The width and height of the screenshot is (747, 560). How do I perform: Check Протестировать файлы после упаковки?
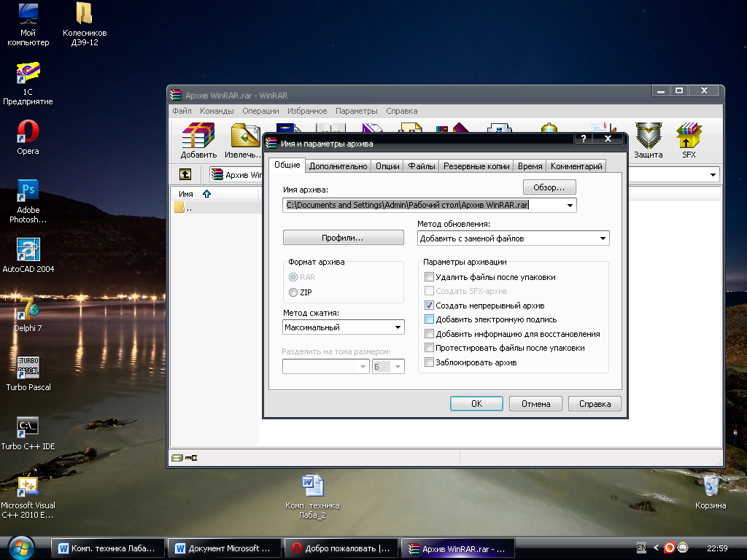coord(429,348)
